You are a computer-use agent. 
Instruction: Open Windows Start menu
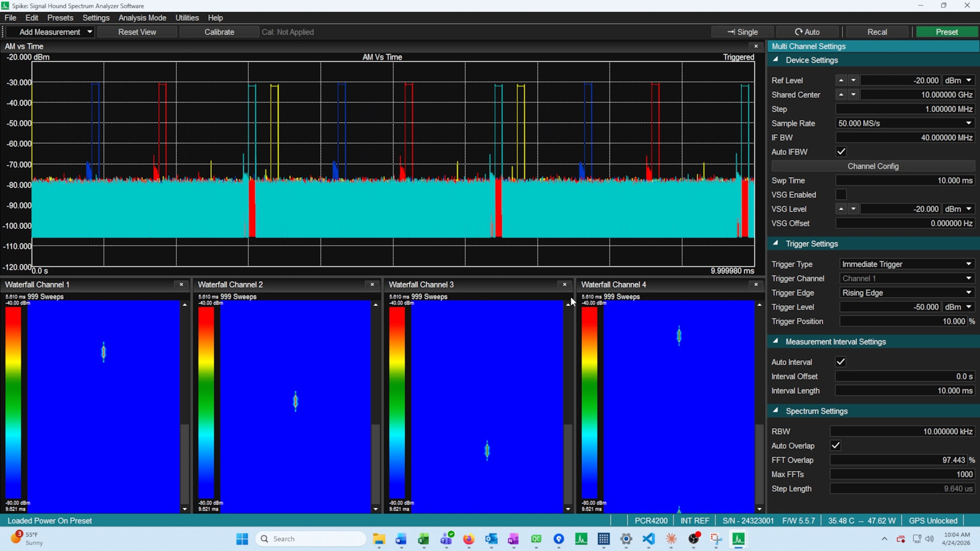242,539
